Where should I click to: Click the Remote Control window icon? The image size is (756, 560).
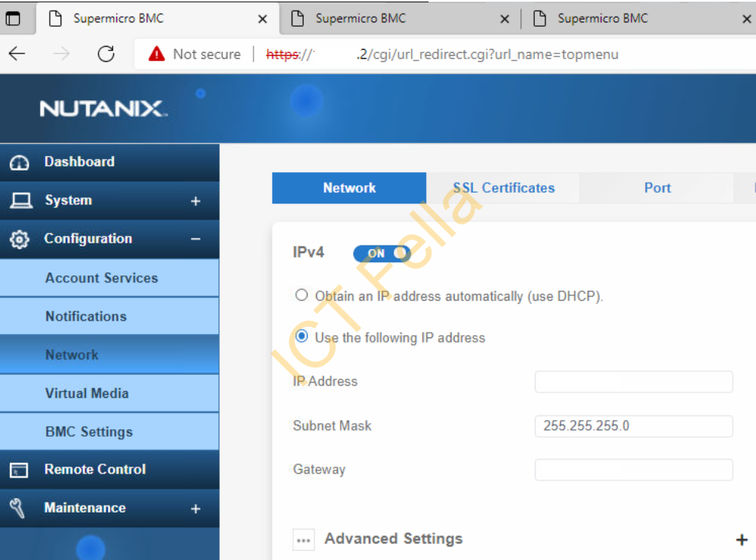[x=19, y=470]
